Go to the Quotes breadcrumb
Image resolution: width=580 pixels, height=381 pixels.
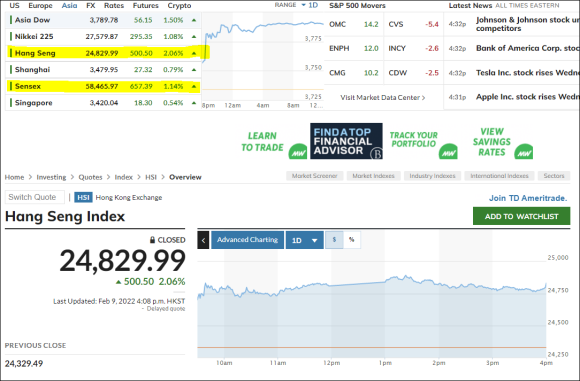click(x=90, y=177)
